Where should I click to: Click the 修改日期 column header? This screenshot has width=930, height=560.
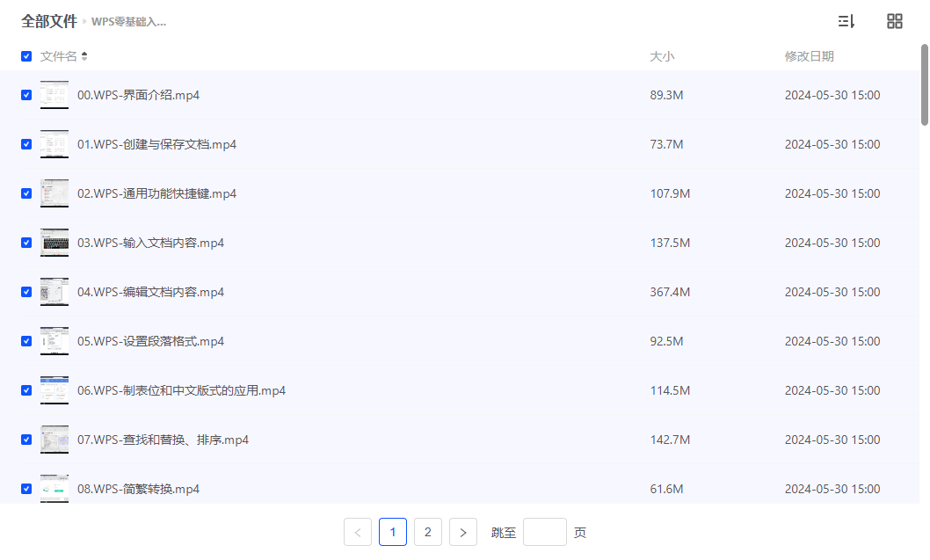pyautogui.click(x=809, y=56)
